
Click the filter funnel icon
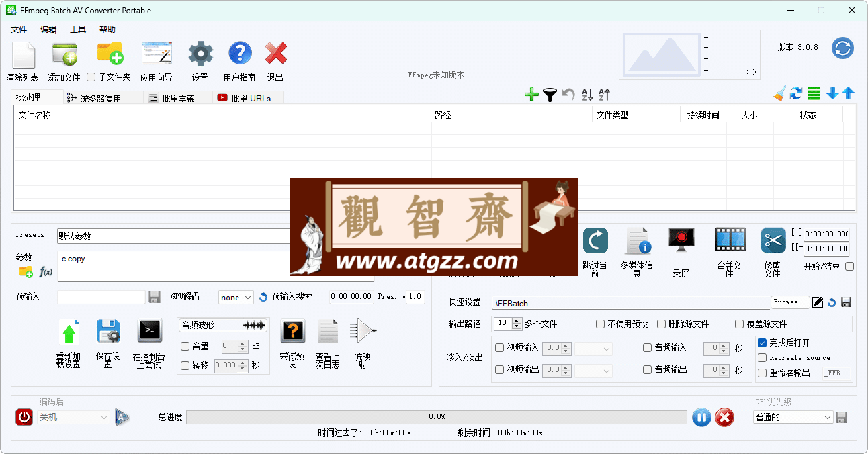pos(550,95)
